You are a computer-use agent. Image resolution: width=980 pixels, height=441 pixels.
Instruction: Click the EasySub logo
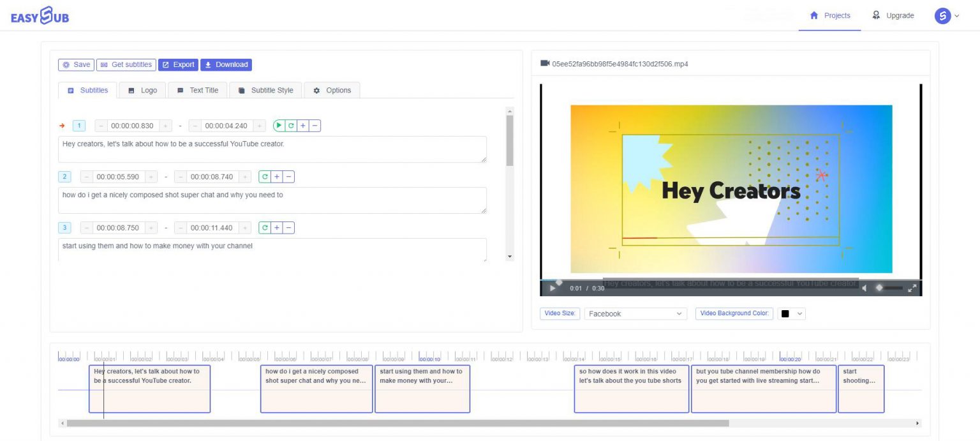(40, 15)
